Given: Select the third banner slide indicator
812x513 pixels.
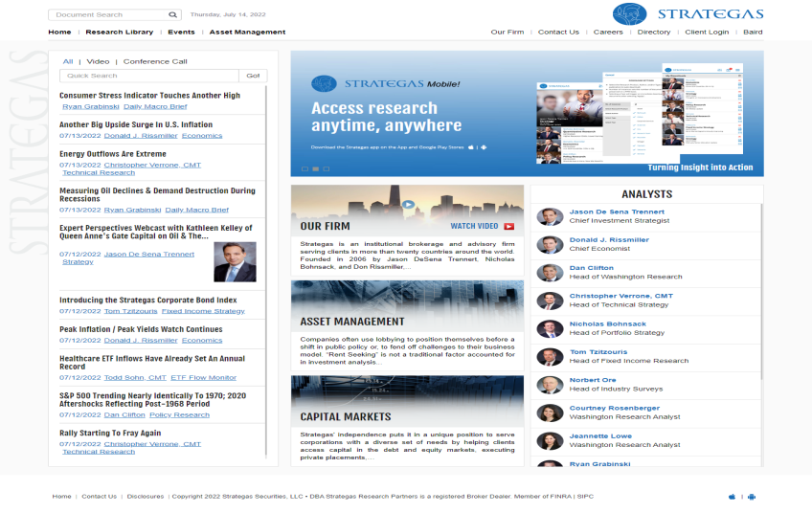Looking at the screenshot, I should (x=327, y=169).
